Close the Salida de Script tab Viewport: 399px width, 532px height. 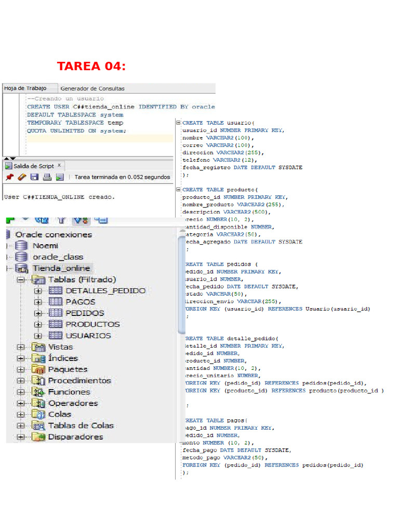click(59, 165)
